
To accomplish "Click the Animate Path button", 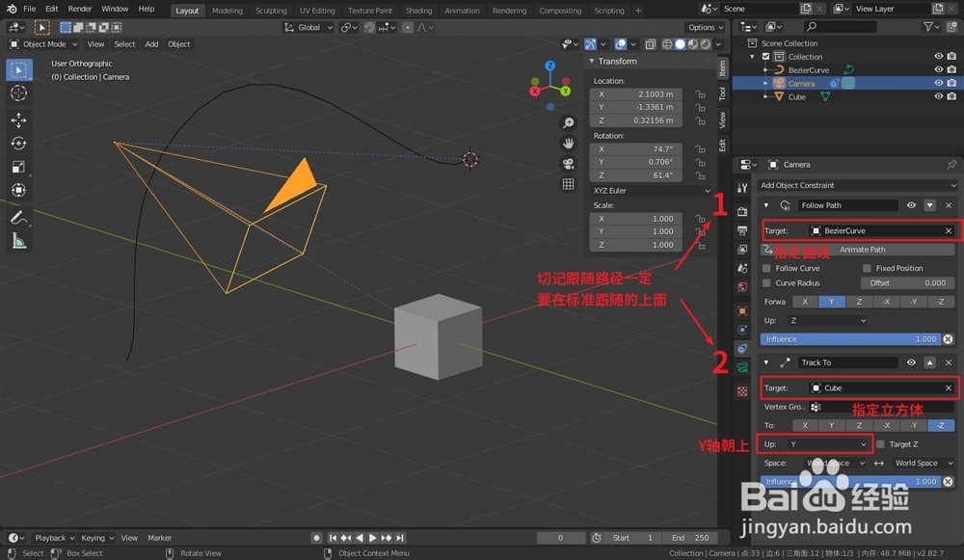I will coord(858,250).
